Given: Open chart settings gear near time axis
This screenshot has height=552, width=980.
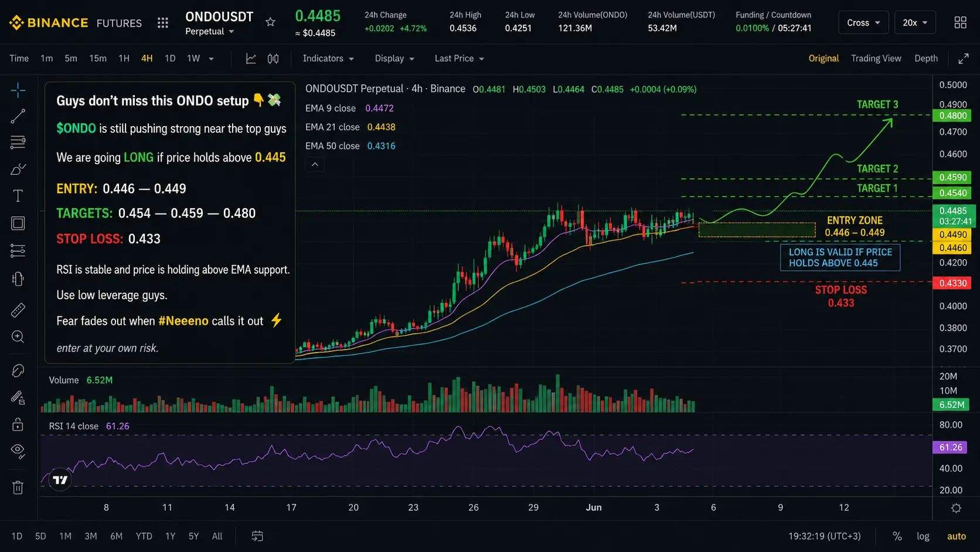Looking at the screenshot, I should pyautogui.click(x=956, y=508).
